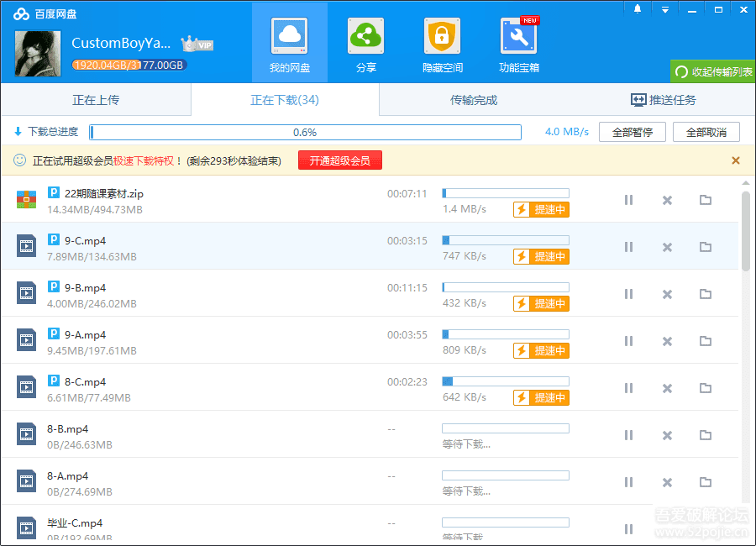Image resolution: width=756 pixels, height=546 pixels.
Task: Click the user avatar thumbnail
Action: tap(38, 54)
